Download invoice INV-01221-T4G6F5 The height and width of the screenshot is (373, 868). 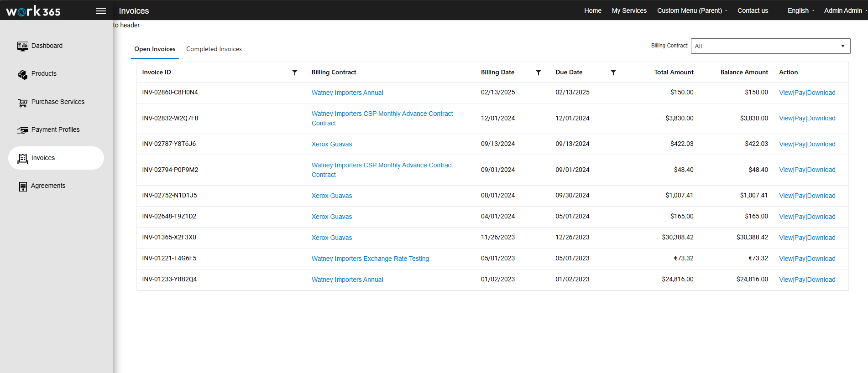821,259
